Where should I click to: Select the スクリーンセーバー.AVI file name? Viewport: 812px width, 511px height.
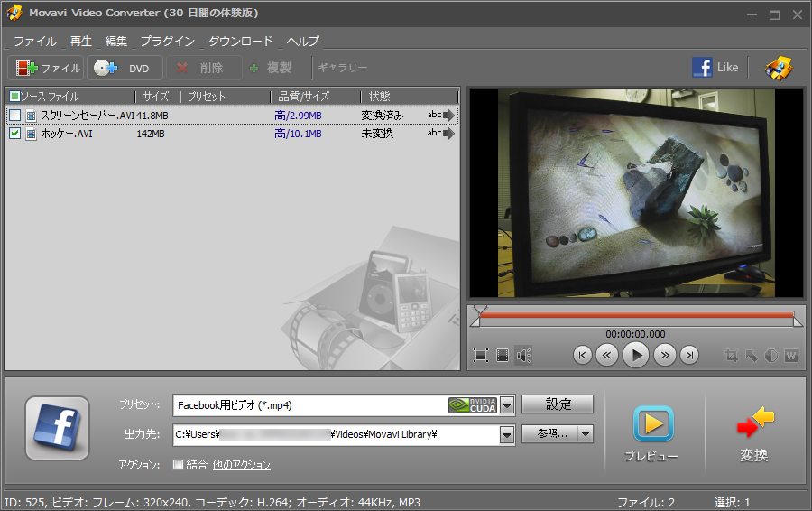(x=88, y=116)
